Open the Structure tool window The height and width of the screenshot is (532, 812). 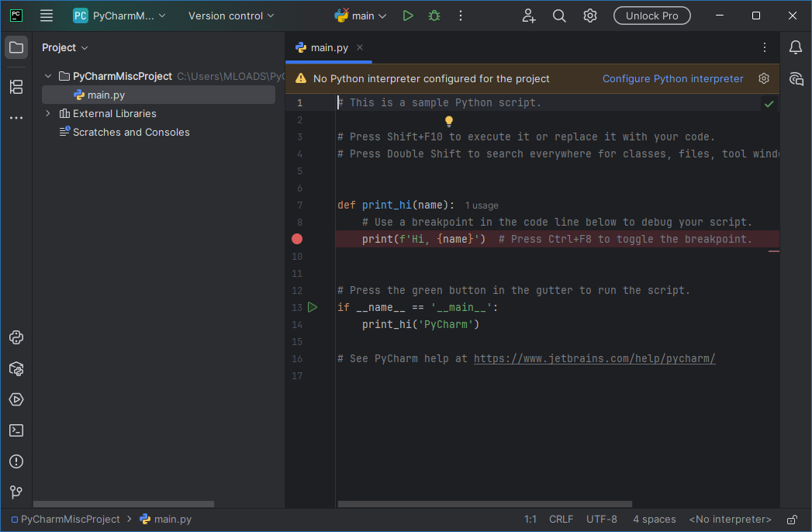[x=16, y=87]
